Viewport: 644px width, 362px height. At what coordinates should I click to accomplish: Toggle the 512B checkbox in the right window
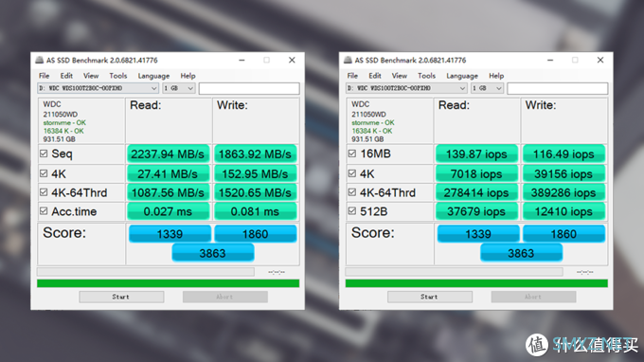(x=352, y=211)
